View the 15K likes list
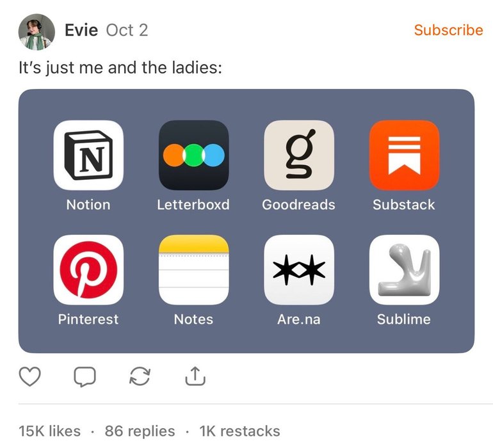The image size is (493, 448). (x=50, y=431)
